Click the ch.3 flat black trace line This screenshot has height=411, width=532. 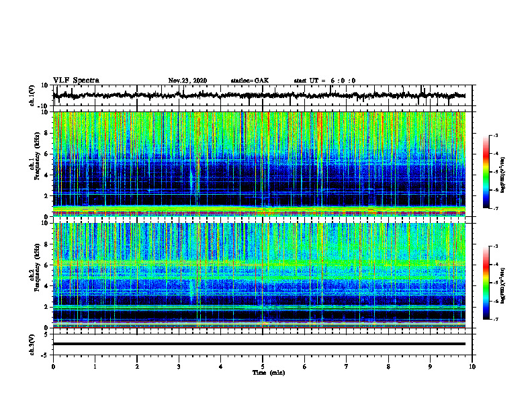[259, 344]
